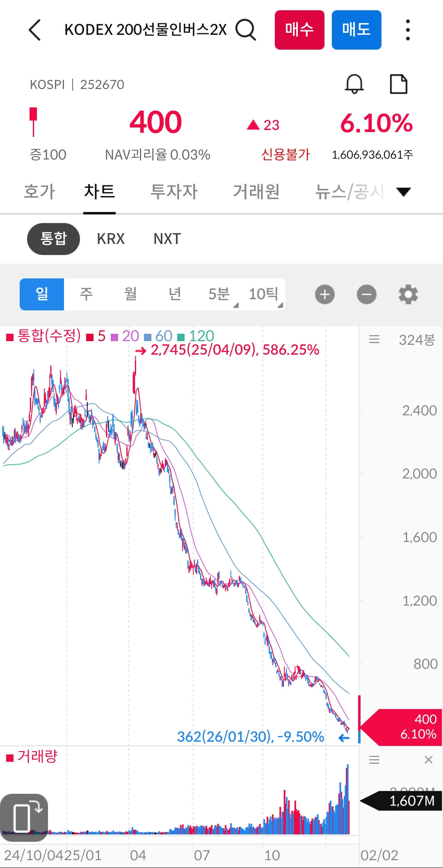Open the 10틱 tick interval dropdown
The height and width of the screenshot is (868, 443).
(264, 294)
